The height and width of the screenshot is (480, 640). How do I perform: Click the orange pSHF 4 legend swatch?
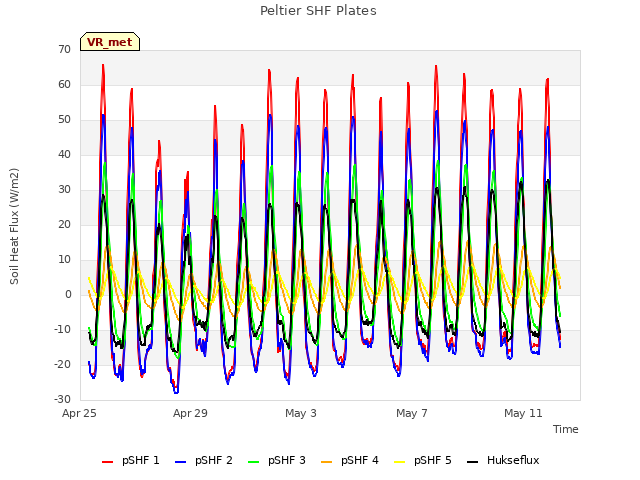(x=327, y=462)
